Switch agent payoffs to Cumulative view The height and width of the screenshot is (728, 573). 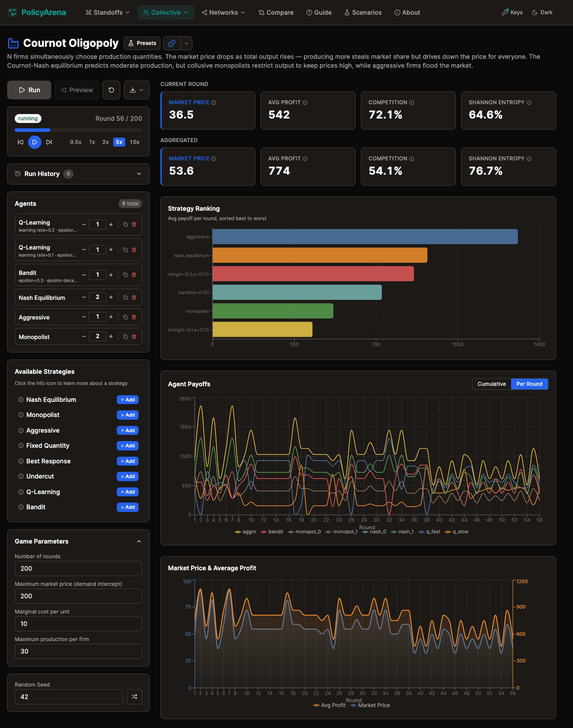pos(491,384)
